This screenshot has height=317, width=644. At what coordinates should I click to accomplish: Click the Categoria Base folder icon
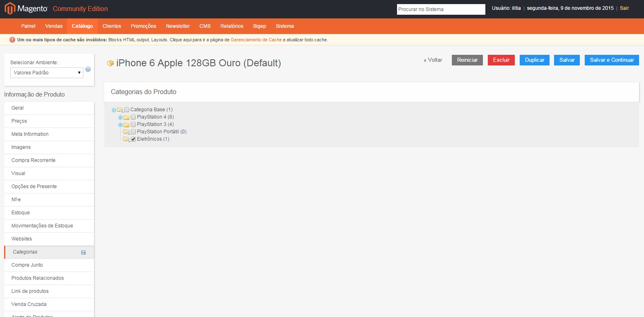point(120,110)
